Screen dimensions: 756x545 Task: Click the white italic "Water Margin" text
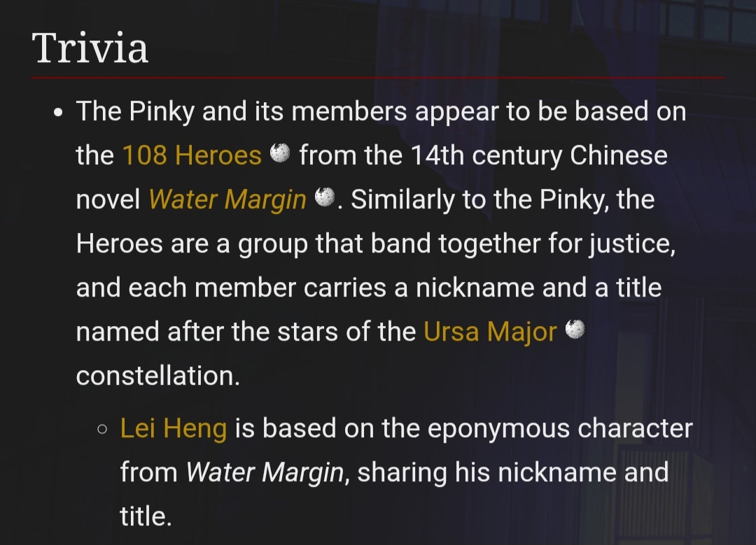click(x=265, y=472)
